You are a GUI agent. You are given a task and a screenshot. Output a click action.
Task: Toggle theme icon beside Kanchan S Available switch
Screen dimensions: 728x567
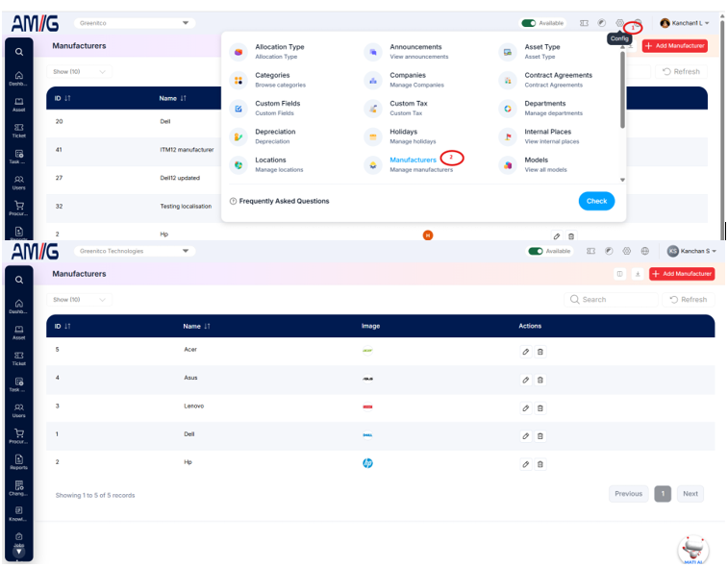pos(608,251)
